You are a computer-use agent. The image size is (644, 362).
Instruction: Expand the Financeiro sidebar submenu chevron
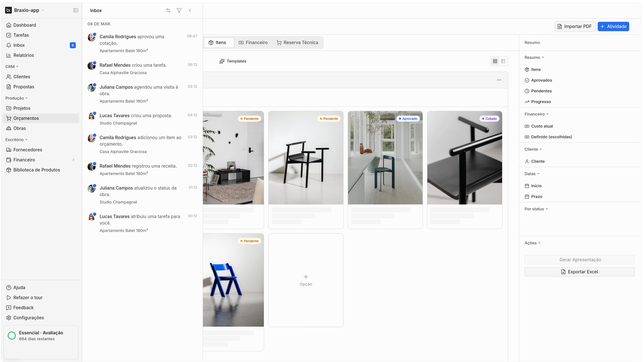pos(73,160)
